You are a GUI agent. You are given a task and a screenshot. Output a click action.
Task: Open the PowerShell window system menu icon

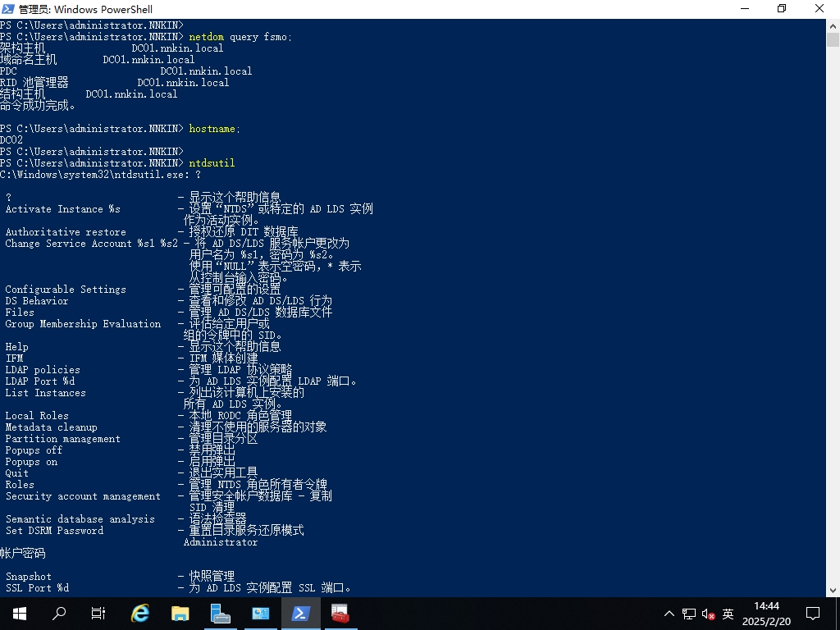point(9,9)
